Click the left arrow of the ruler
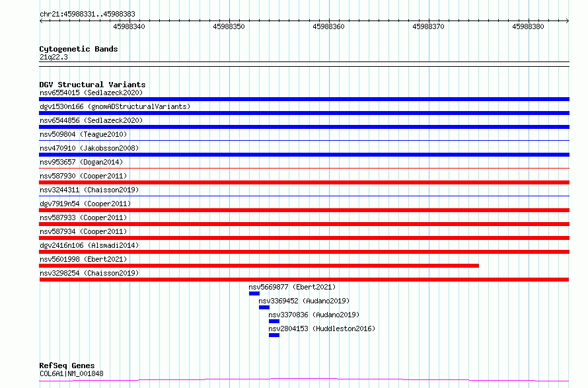 pos(41,21)
